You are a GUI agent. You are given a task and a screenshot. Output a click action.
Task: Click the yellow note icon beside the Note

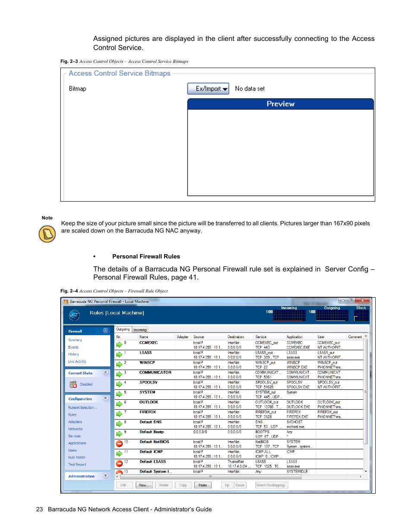pyautogui.click(x=47, y=234)
